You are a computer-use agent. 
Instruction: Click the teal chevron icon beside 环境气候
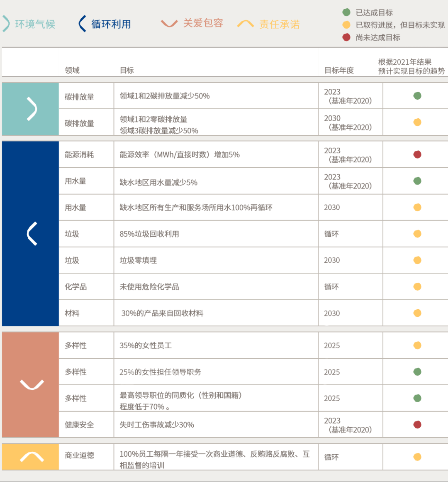click(x=6, y=24)
